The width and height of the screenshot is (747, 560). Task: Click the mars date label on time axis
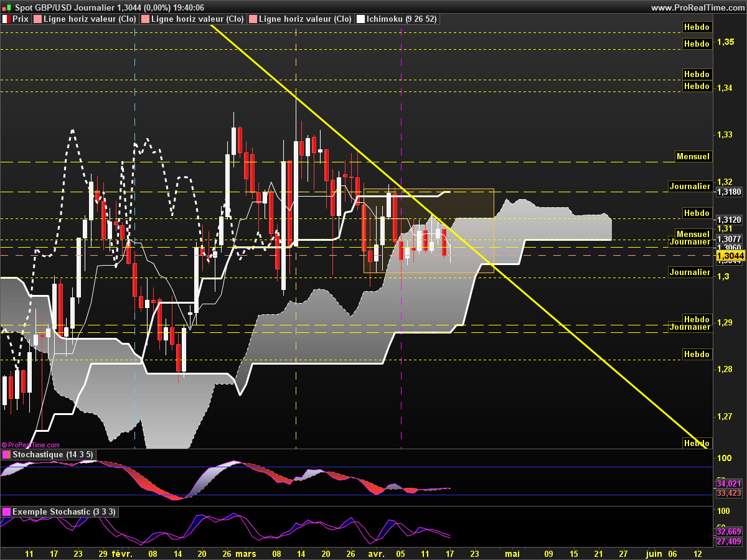(245, 553)
